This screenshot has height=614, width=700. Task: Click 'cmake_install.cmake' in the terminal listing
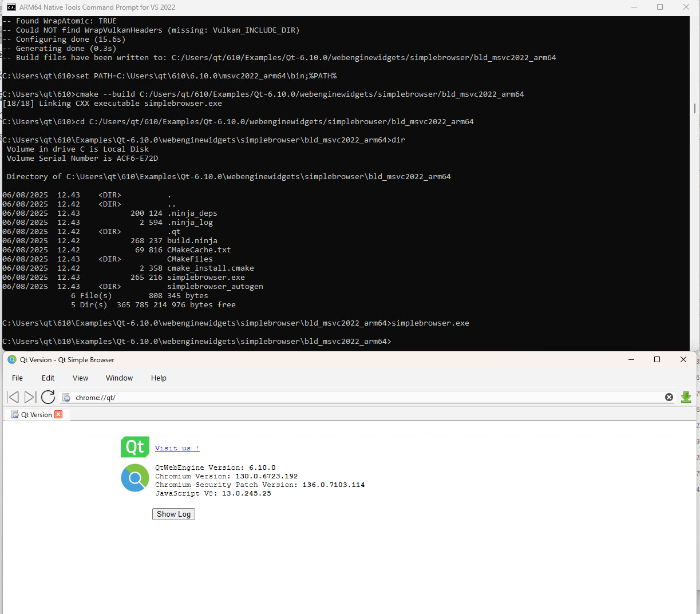pos(211,268)
